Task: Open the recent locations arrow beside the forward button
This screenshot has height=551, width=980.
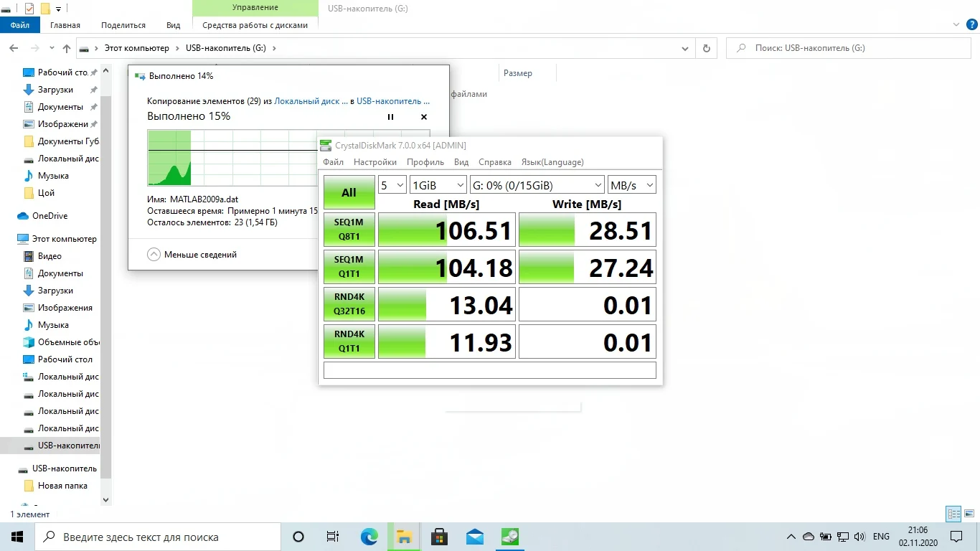Action: [x=52, y=48]
